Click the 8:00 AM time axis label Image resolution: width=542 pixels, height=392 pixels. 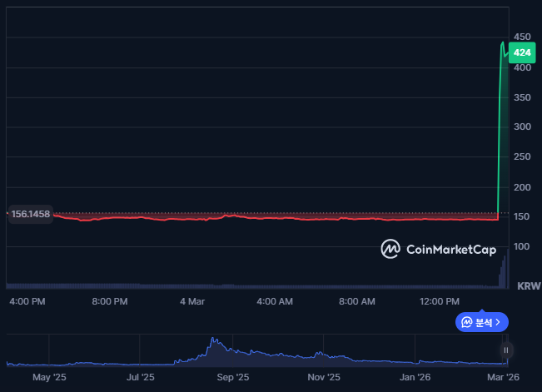point(357,300)
